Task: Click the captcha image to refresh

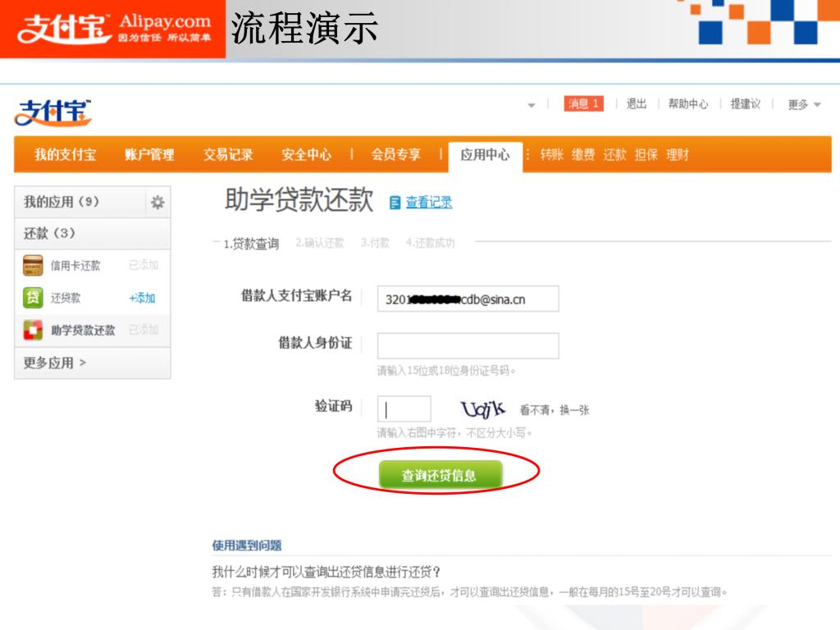Action: [x=483, y=409]
